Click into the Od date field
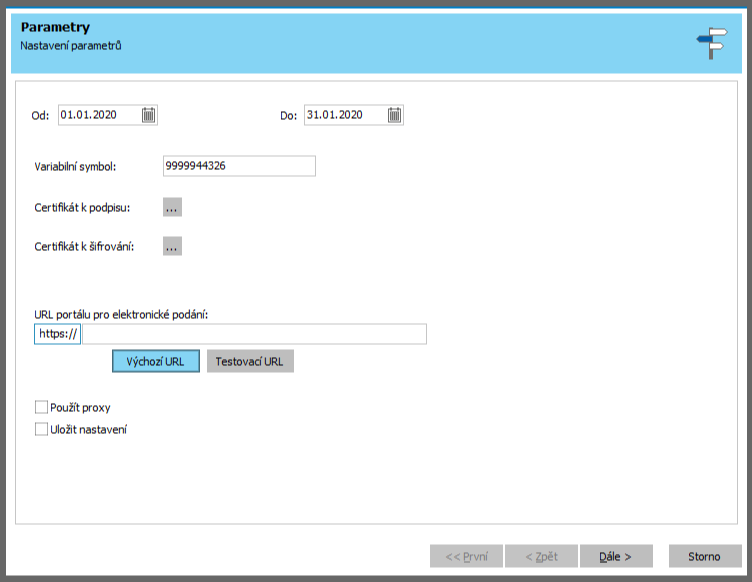The image size is (752, 582). [x=97, y=115]
